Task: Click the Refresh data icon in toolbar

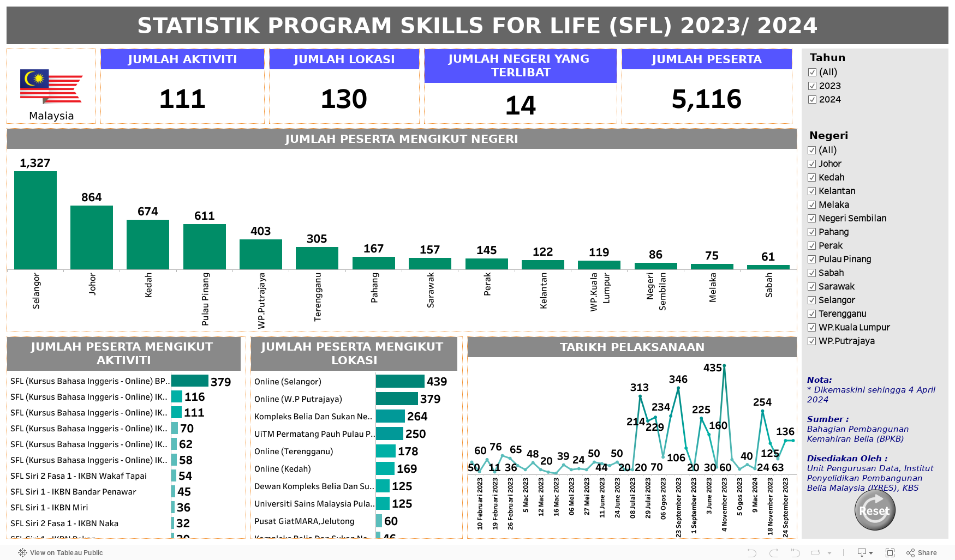Action: coord(816,553)
